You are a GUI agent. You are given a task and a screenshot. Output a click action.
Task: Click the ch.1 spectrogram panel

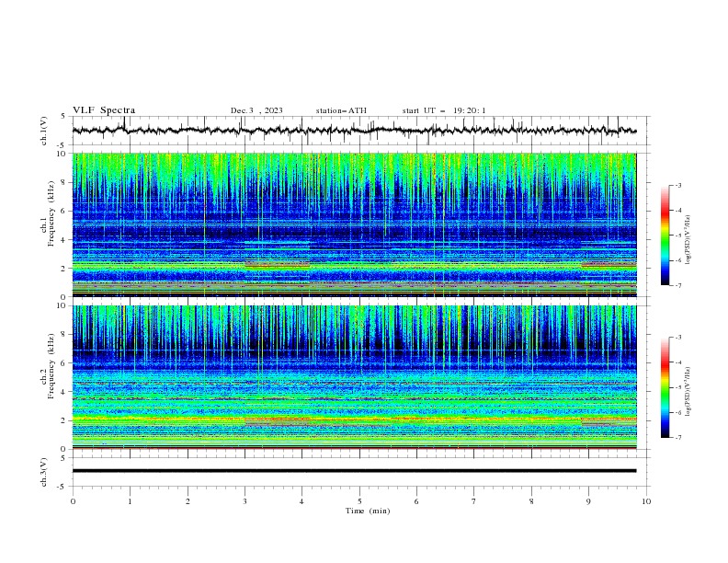(354, 224)
